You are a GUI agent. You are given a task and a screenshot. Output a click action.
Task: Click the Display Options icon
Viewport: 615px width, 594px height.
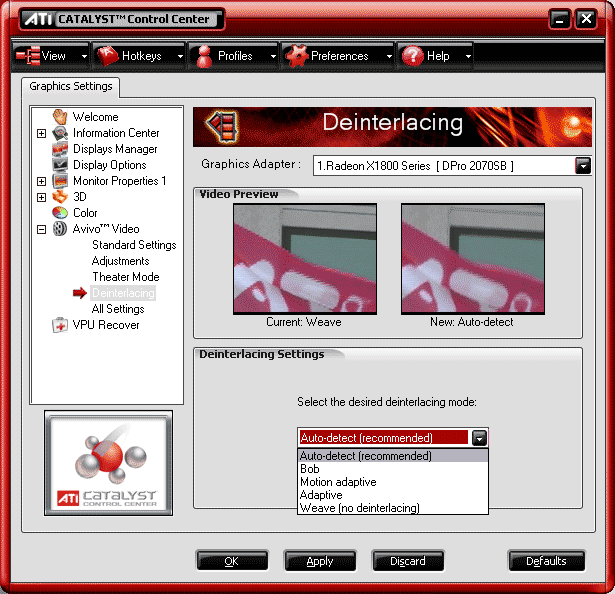tap(60, 165)
